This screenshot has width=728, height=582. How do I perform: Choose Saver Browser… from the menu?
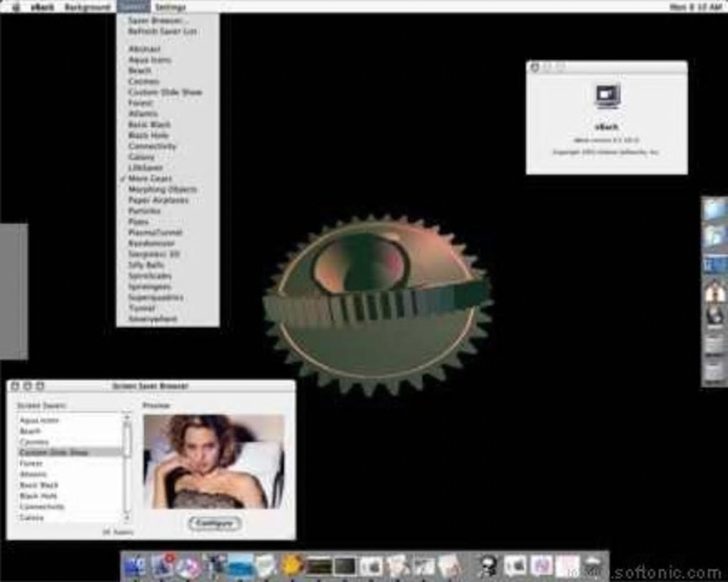point(158,21)
